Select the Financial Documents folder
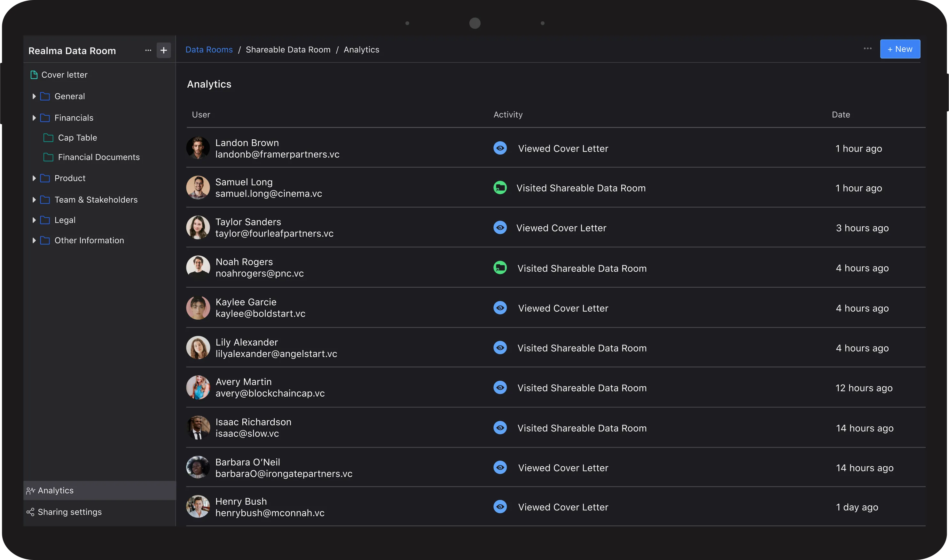 pos(98,157)
